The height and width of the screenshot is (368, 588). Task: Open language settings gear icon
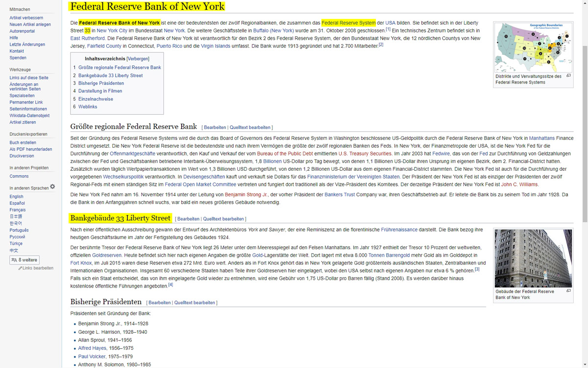coord(52,187)
